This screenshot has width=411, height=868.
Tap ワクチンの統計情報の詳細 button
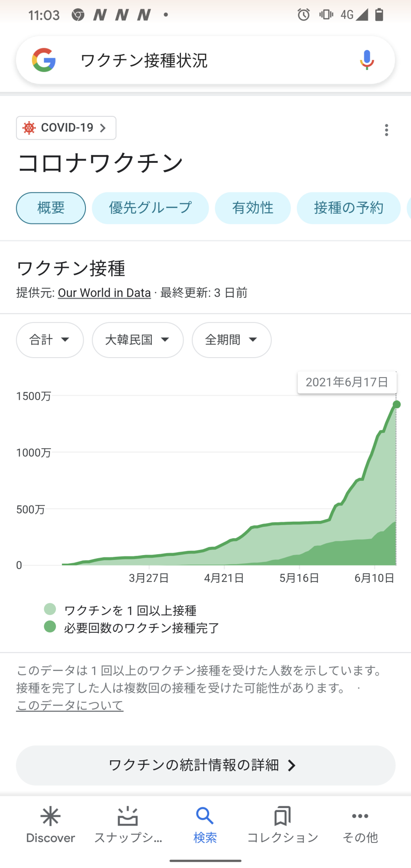(205, 765)
